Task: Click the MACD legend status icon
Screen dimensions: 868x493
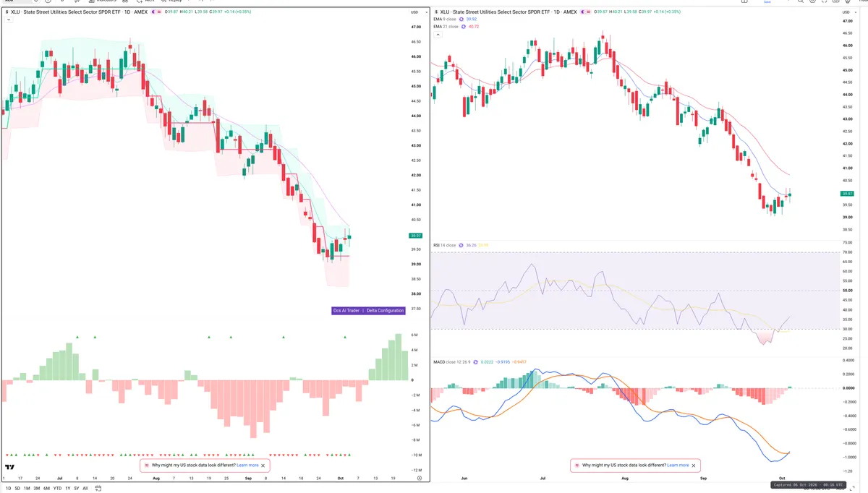Action: (x=475, y=362)
